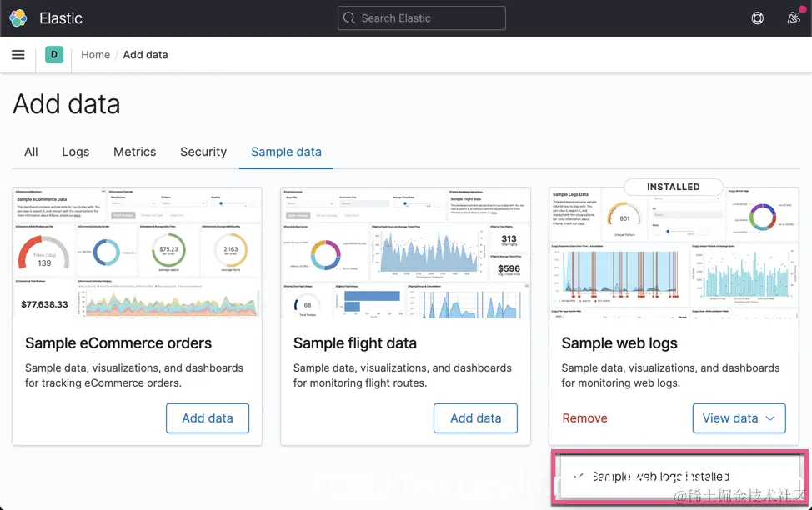Focus the Search Elastic field
Screen dimensions: 812x510
[x=422, y=18]
